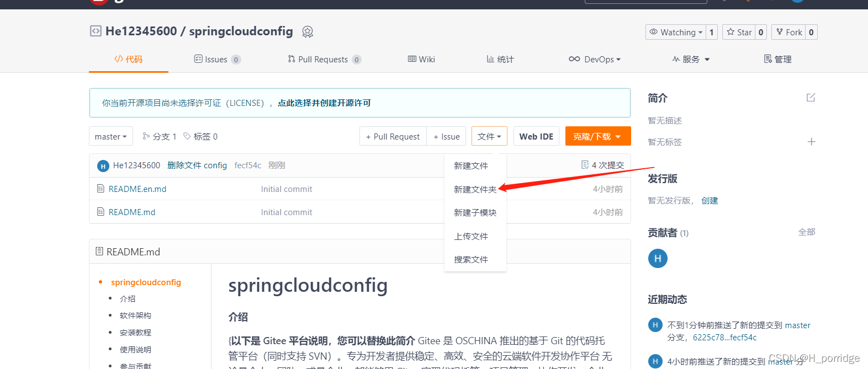This screenshot has height=369, width=868.
Task: Open the 统计 tab
Action: [500, 59]
